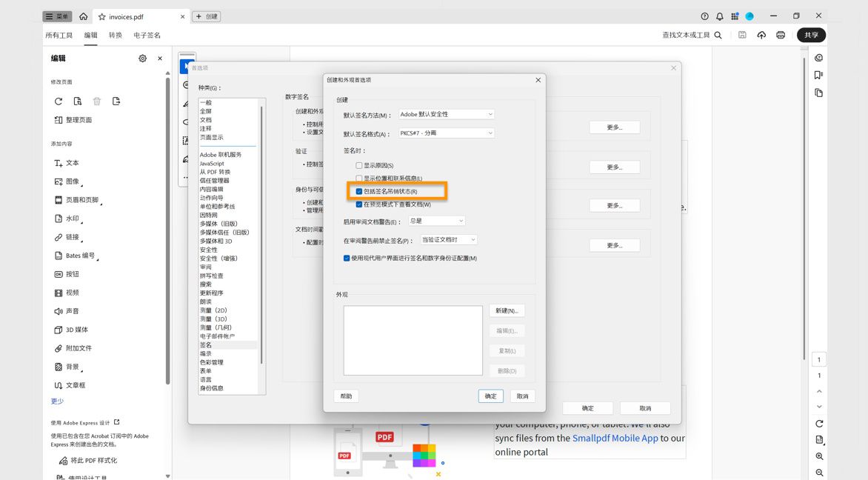Toggle include signature revocation status checkbox
The height and width of the screenshot is (480, 868).
tap(358, 192)
